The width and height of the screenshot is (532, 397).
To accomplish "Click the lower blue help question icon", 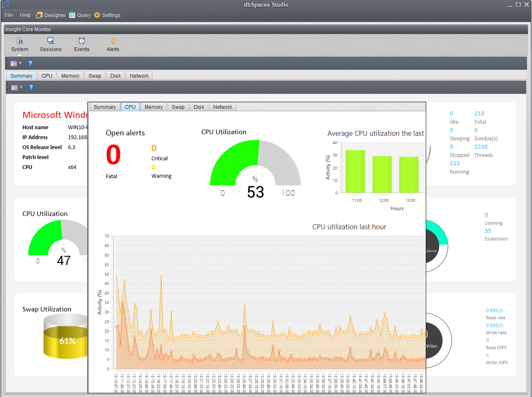I will [31, 88].
